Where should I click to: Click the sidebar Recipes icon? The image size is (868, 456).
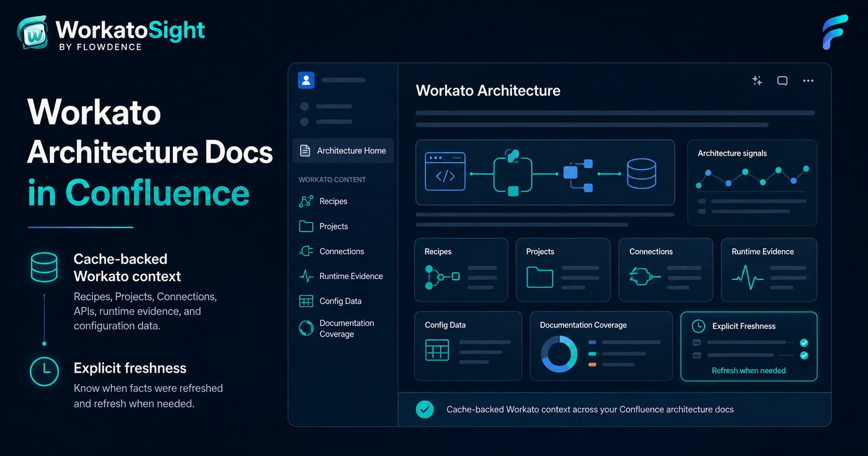coord(306,201)
